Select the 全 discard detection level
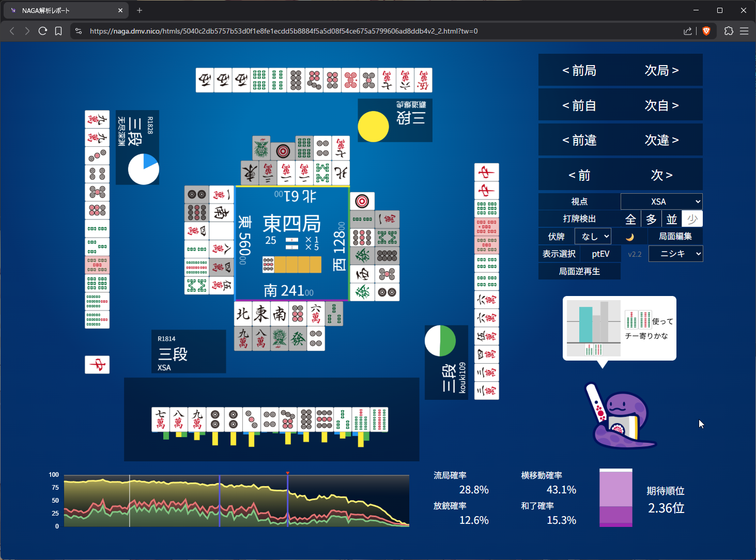This screenshot has width=756, height=560. pyautogui.click(x=630, y=219)
